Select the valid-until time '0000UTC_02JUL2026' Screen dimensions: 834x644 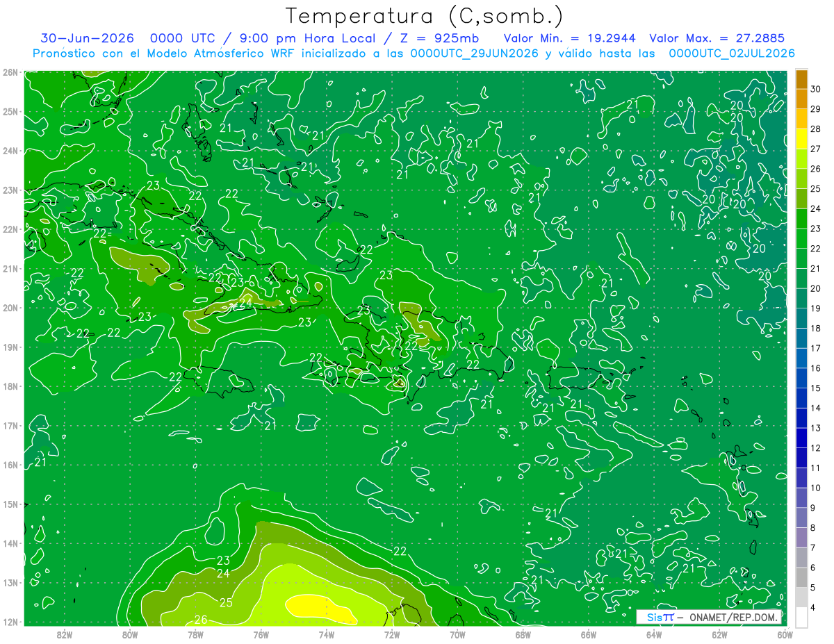click(732, 53)
